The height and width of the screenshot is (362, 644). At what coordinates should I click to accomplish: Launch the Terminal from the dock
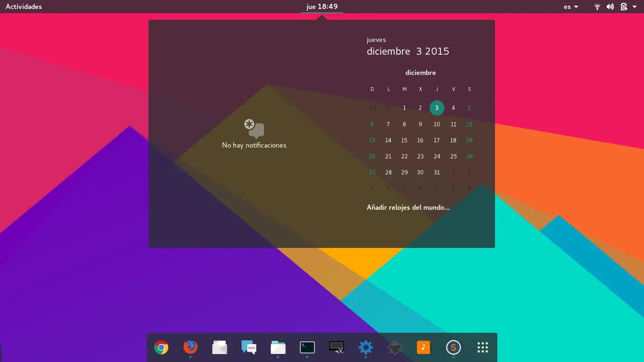307,348
